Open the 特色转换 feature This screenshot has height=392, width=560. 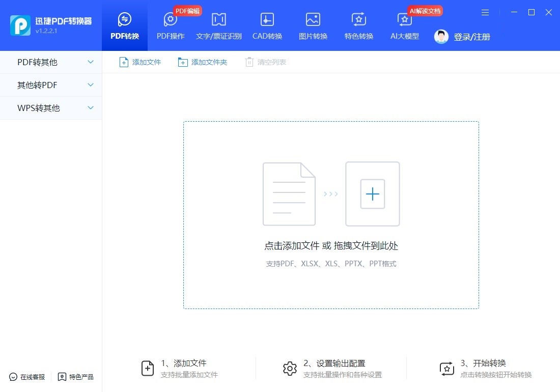point(358,25)
